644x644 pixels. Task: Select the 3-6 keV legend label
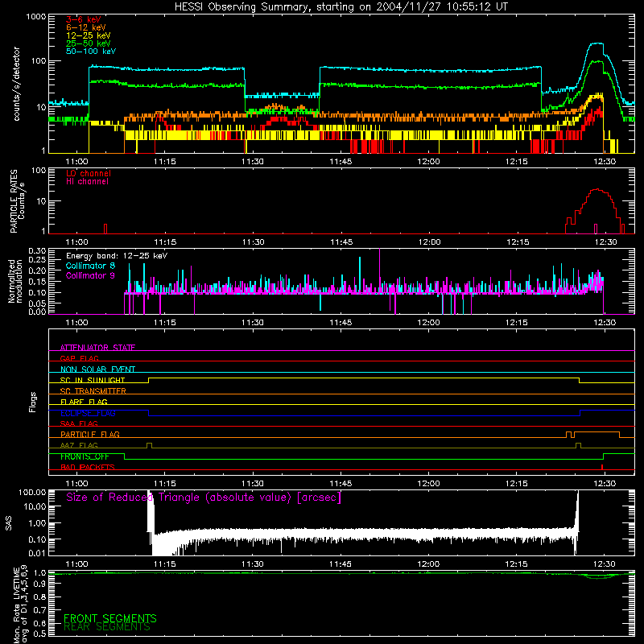pyautogui.click(x=84, y=19)
